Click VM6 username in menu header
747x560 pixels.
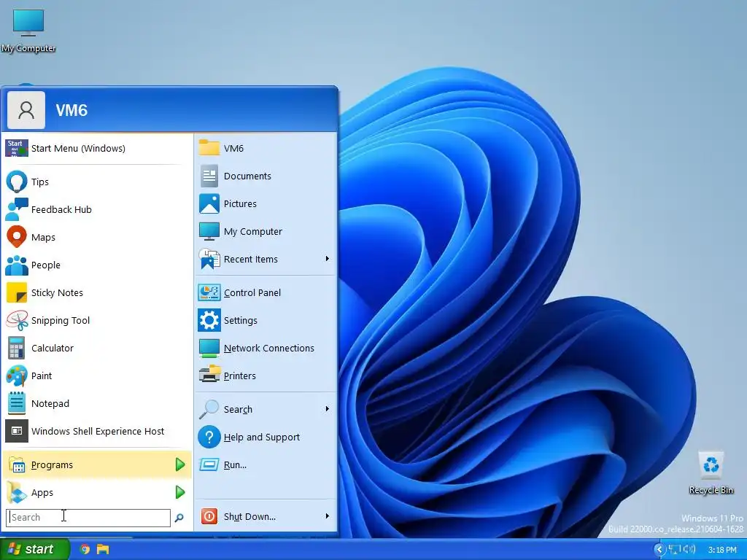point(72,111)
